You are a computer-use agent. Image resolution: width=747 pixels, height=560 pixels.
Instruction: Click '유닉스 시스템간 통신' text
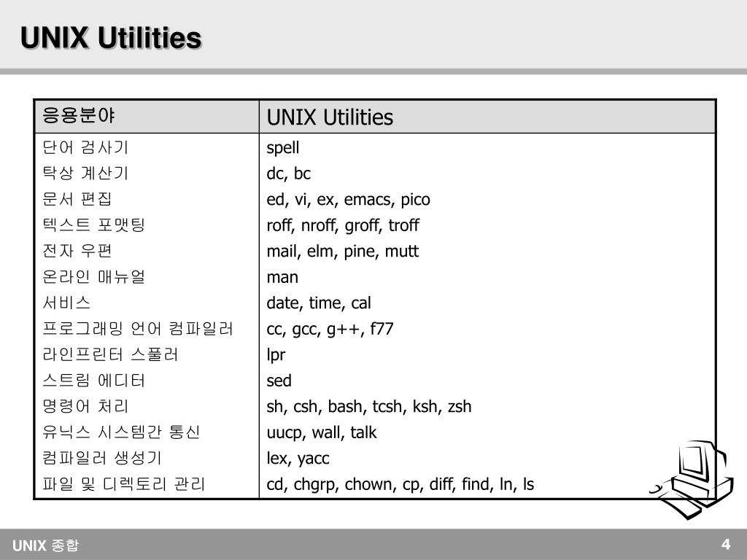pos(121,432)
